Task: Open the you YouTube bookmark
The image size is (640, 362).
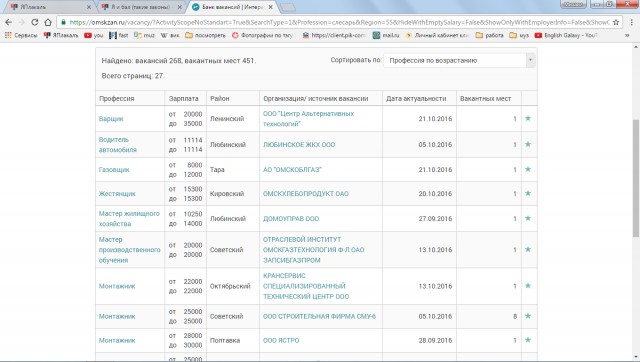Action: click(x=93, y=36)
